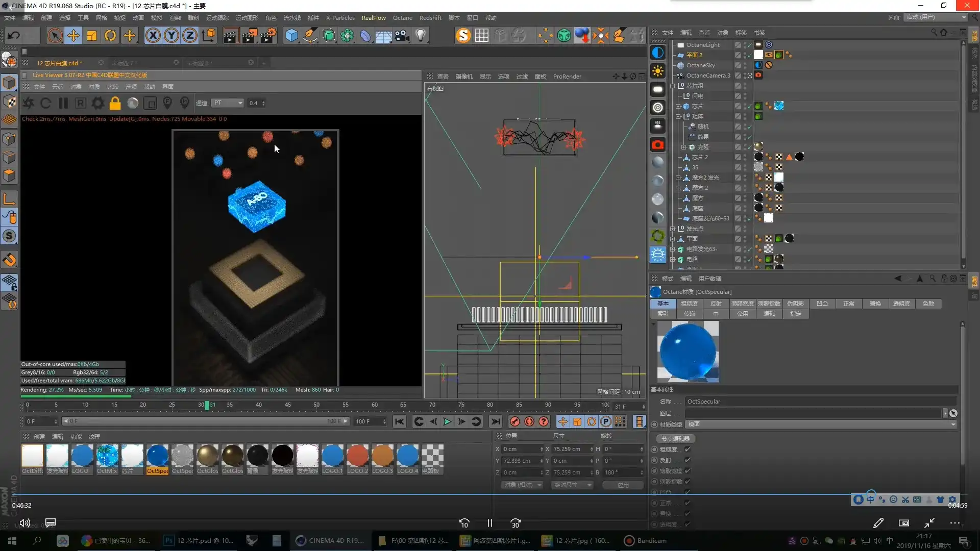Click the cube primitive icon in the toolbar
The image size is (980, 551).
point(292,35)
